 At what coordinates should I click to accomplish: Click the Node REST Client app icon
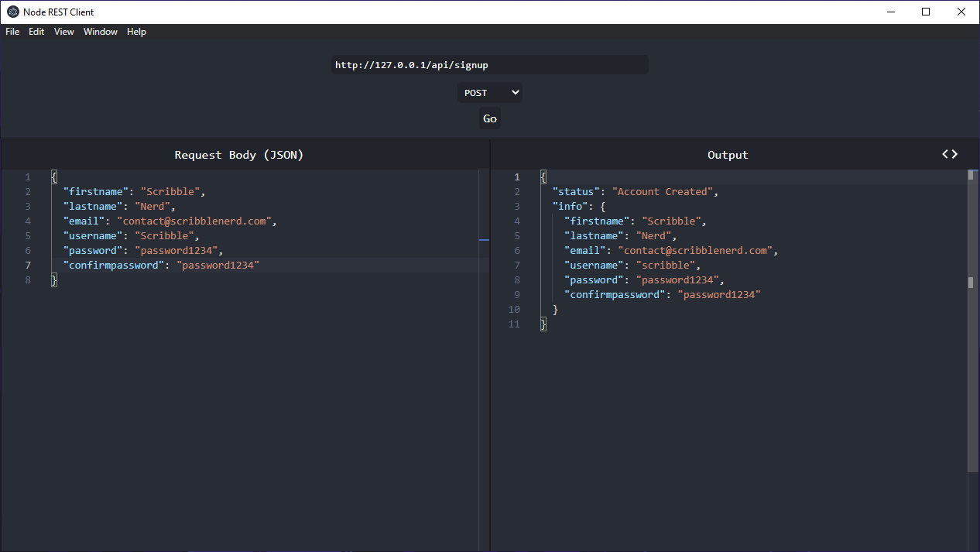[12, 12]
